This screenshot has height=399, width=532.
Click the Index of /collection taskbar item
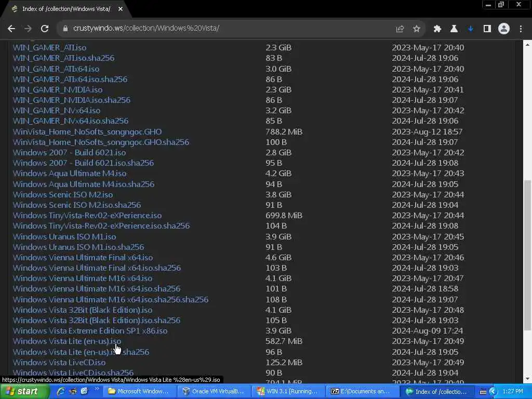[436, 392]
